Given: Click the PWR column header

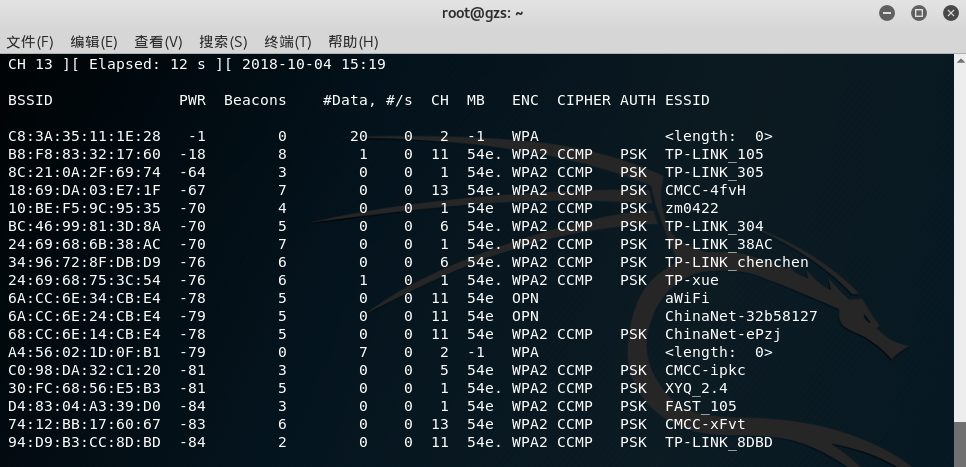Looking at the screenshot, I should 193,100.
